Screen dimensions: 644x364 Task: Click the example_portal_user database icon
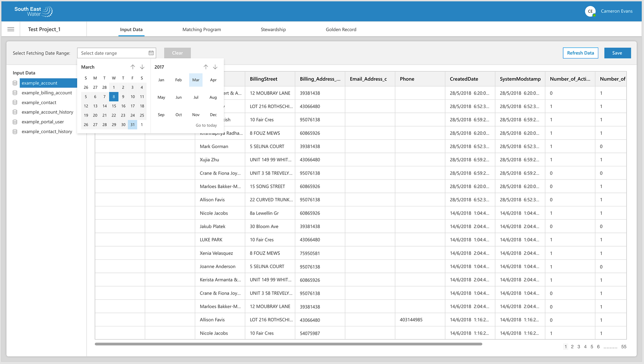pos(15,121)
